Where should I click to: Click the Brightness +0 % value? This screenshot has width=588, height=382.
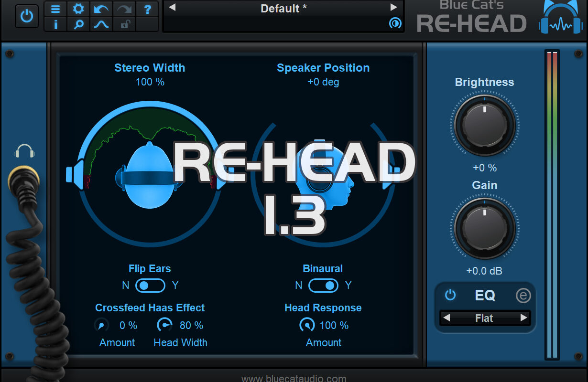tap(484, 168)
